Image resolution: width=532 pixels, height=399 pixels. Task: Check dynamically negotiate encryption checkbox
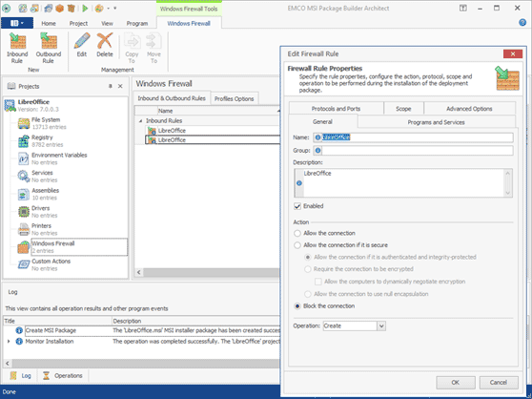[x=318, y=282]
